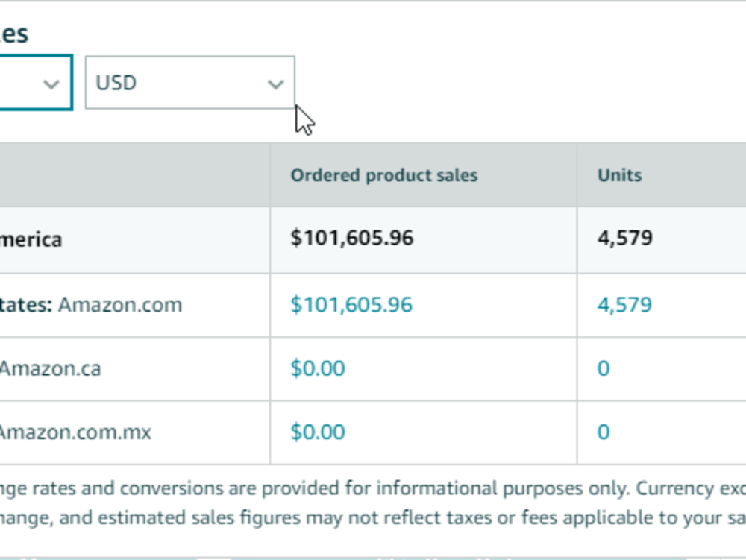Open Amazon.com units link 4,579
746x560 pixels.
tap(624, 305)
